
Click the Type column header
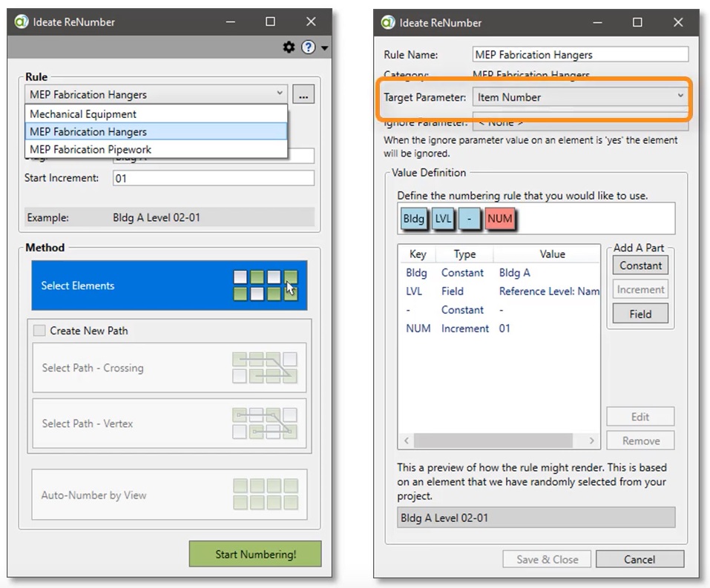(x=464, y=254)
